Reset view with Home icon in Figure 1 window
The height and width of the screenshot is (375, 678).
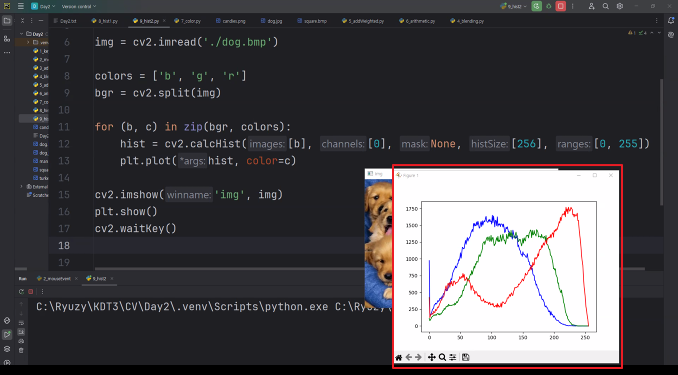(x=399, y=357)
